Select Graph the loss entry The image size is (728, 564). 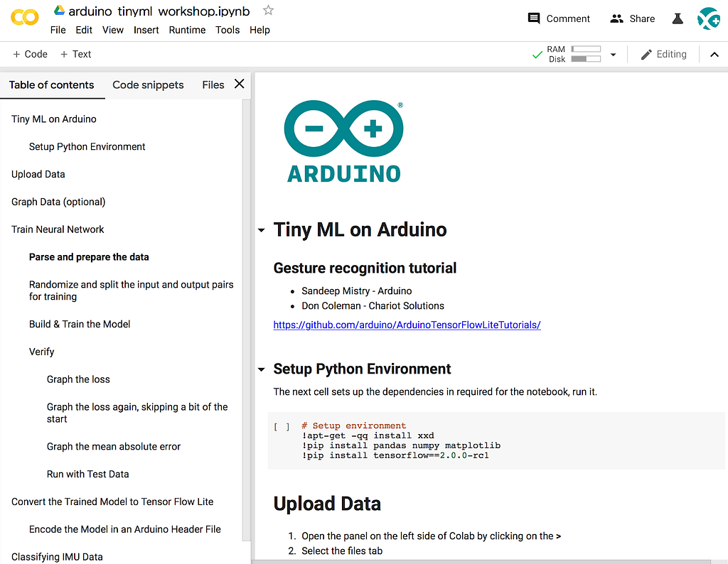(x=78, y=379)
